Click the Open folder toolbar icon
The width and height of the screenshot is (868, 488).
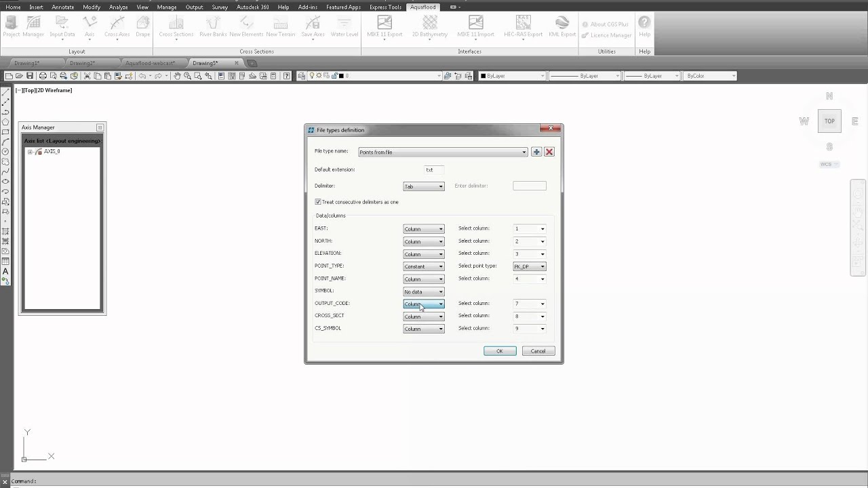click(19, 76)
